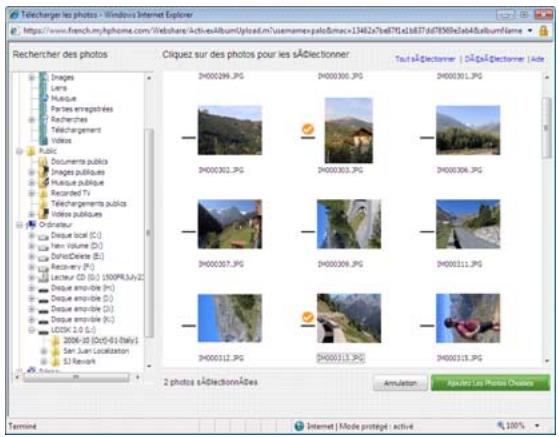Click the San Juan Localization folder icon
Viewport: 559px width, 437px height.
(56, 351)
